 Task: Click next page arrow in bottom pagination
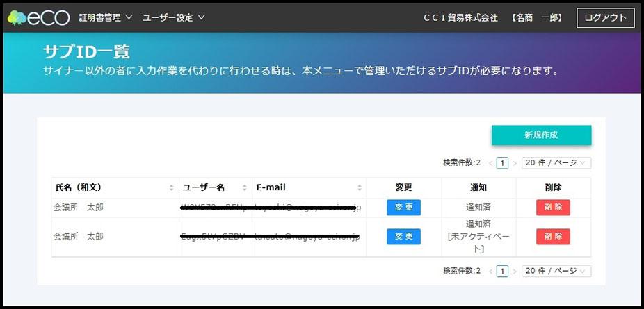coord(515,272)
